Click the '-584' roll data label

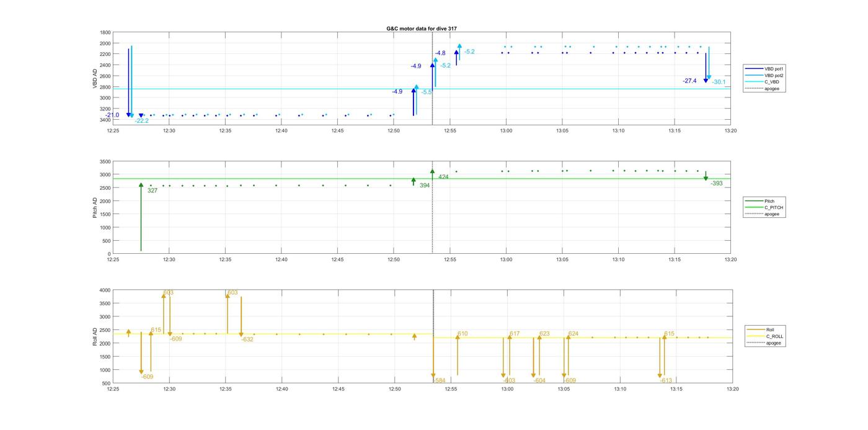[x=439, y=380]
